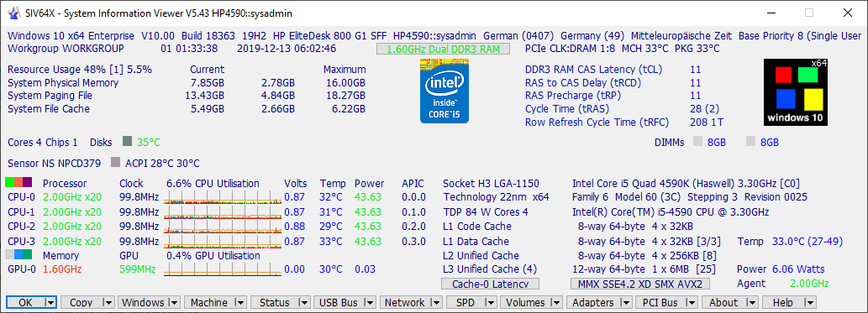Click the second DIMM 8GB grey square
868x313 pixels.
pyautogui.click(x=750, y=142)
